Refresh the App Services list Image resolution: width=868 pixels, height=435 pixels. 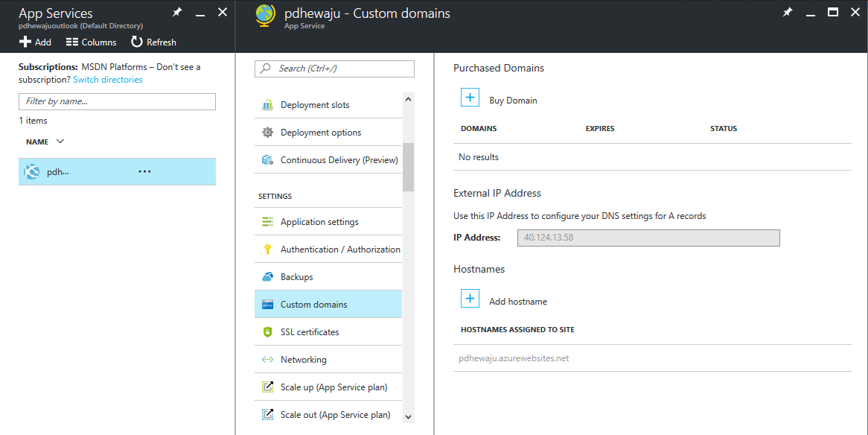tap(154, 42)
